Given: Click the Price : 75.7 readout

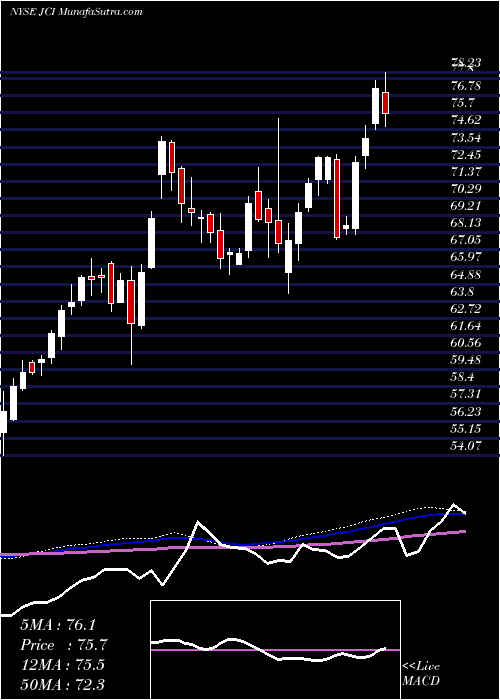Looking at the screenshot, I should click(64, 645).
